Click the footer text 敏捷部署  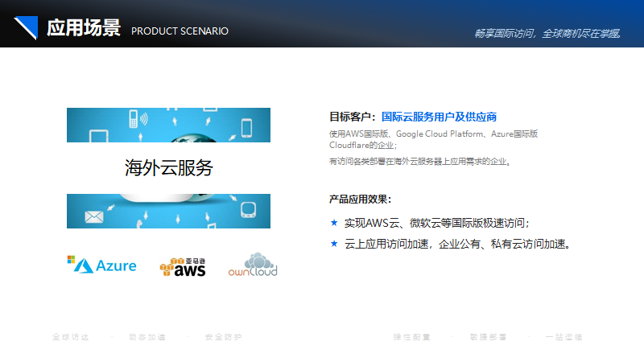tap(488, 337)
